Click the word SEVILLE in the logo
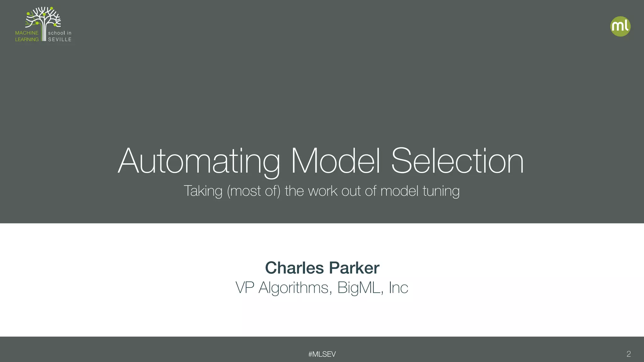Image resolution: width=644 pixels, height=362 pixels. (60, 39)
